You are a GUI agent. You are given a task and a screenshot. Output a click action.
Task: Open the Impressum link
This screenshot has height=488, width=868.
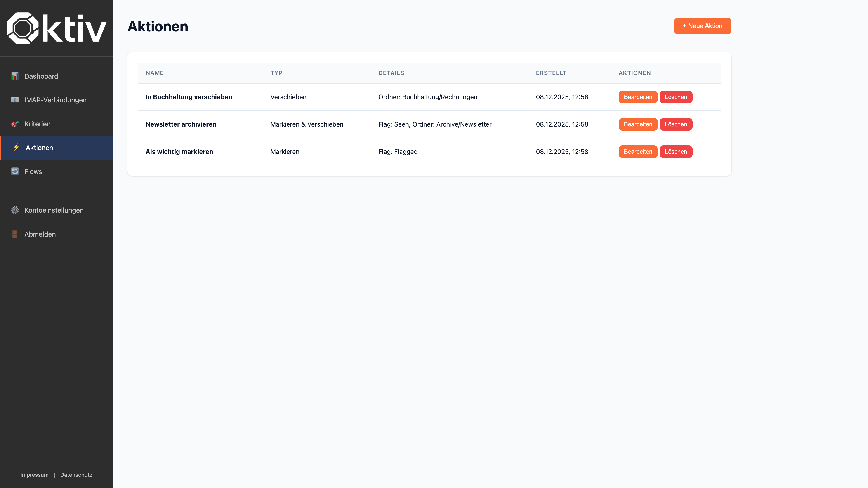34,474
